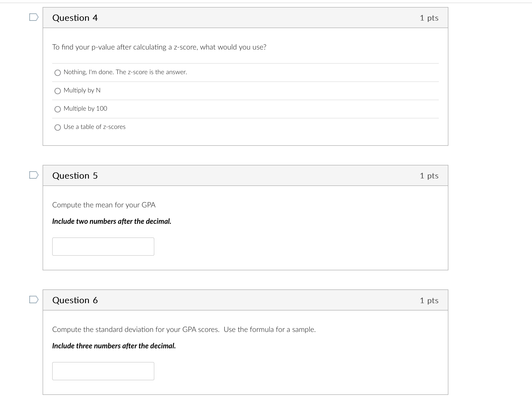Flag Question 5 for review
Viewport: 532px width, 409px height.
pos(34,175)
